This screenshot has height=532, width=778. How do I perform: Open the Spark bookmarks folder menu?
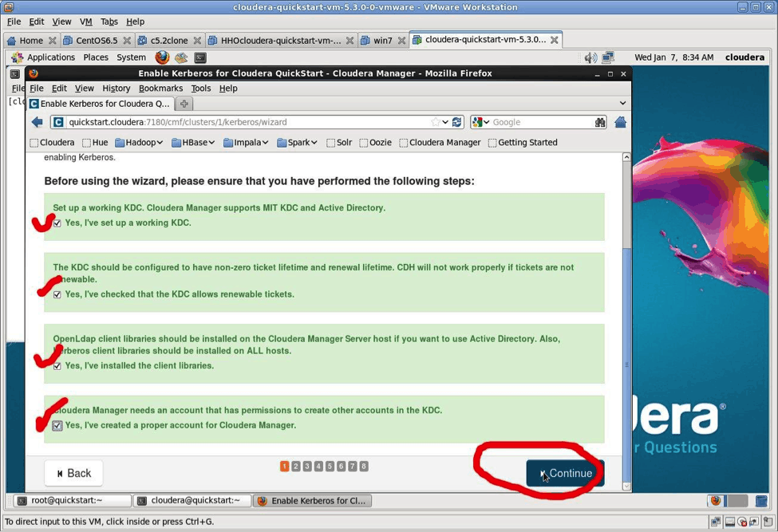[x=297, y=143]
